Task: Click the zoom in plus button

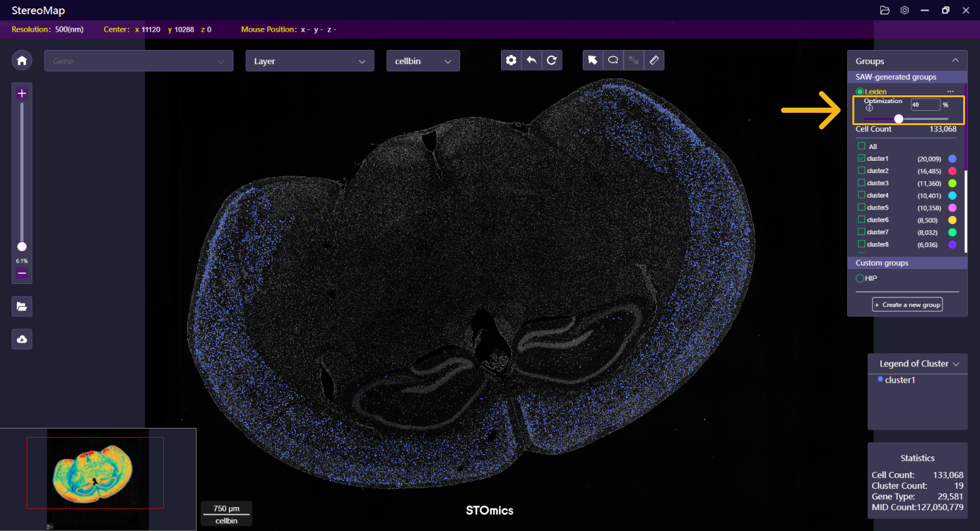Action: tap(22, 93)
